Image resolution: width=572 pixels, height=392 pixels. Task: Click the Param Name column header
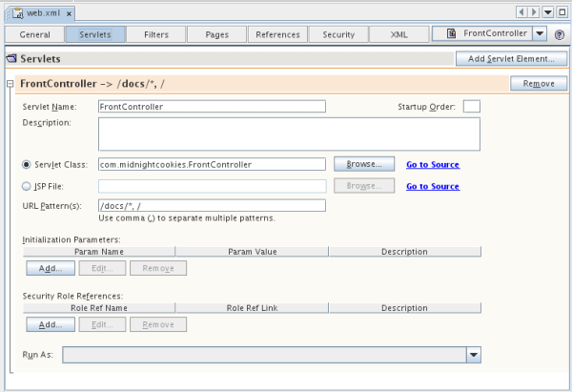click(x=99, y=252)
